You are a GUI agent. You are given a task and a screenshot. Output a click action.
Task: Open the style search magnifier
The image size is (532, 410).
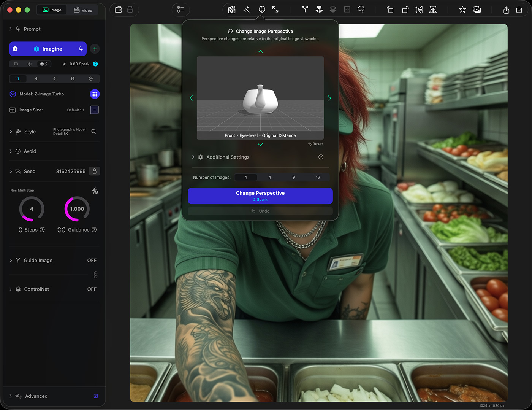(94, 132)
